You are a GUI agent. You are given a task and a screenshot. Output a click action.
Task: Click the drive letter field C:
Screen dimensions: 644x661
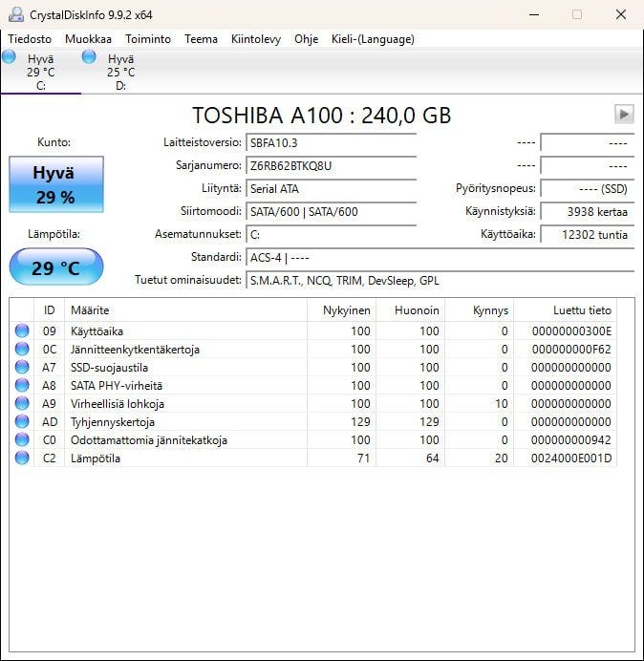pyautogui.click(x=332, y=234)
